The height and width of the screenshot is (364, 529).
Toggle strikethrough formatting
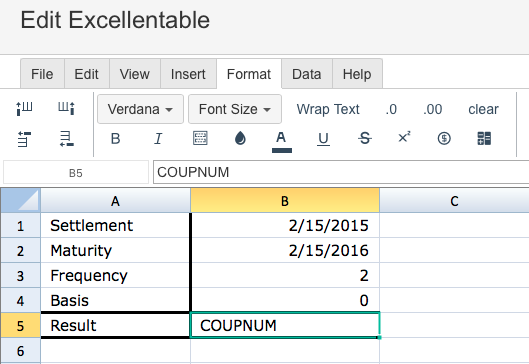pos(365,138)
